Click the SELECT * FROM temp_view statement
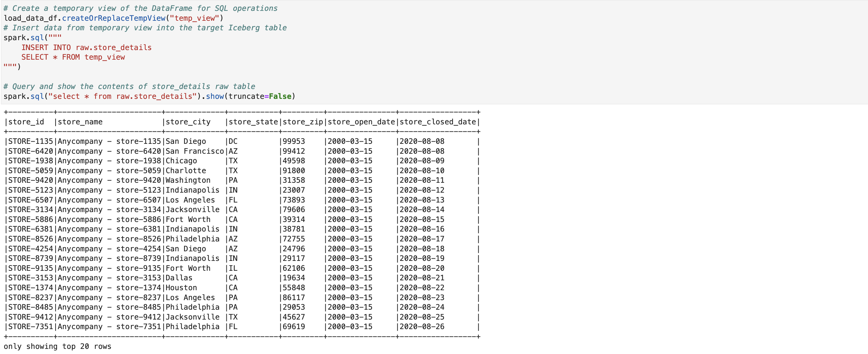Image resolution: width=868 pixels, height=354 pixels. coord(73,57)
